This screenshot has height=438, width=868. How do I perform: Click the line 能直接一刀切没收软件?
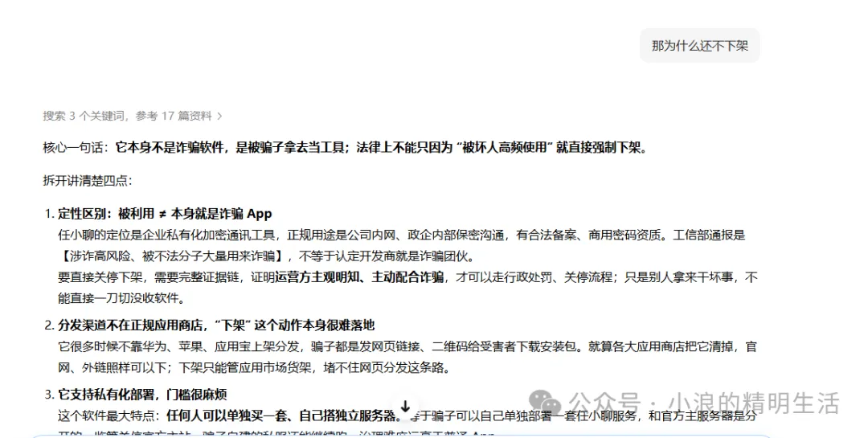tap(121, 298)
